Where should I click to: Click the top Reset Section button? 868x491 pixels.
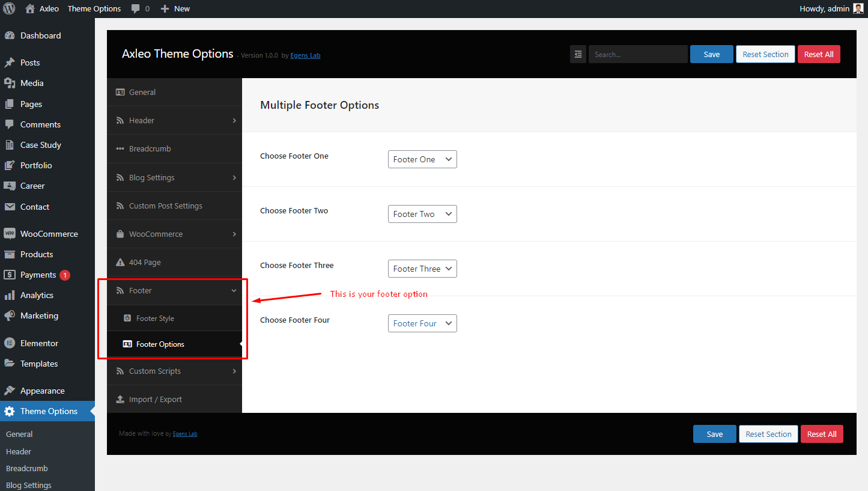point(765,54)
